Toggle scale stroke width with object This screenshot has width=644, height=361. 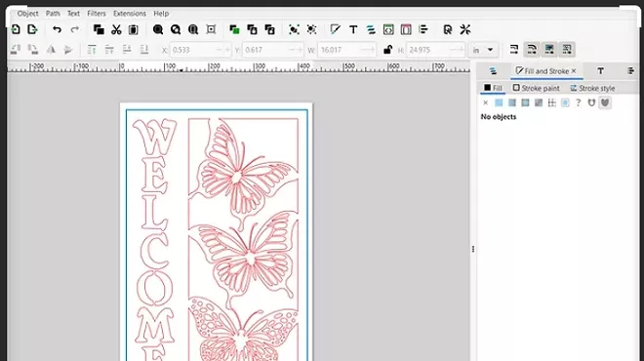514,50
